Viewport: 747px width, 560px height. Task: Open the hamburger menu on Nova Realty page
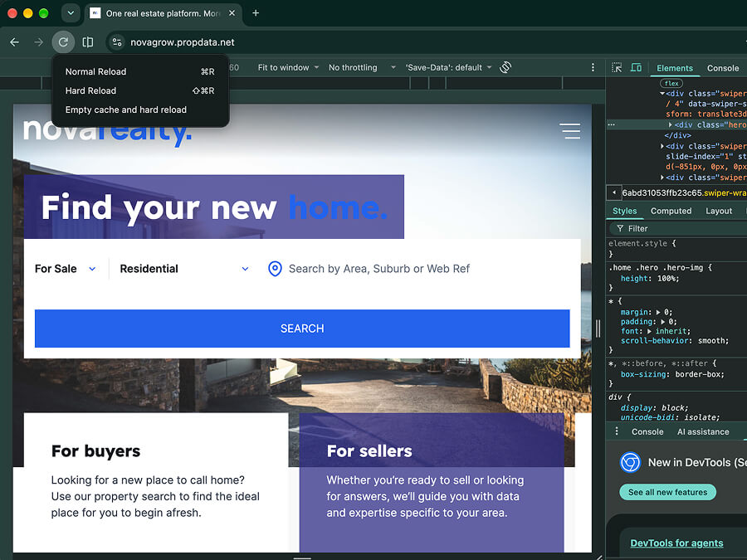pyautogui.click(x=569, y=130)
